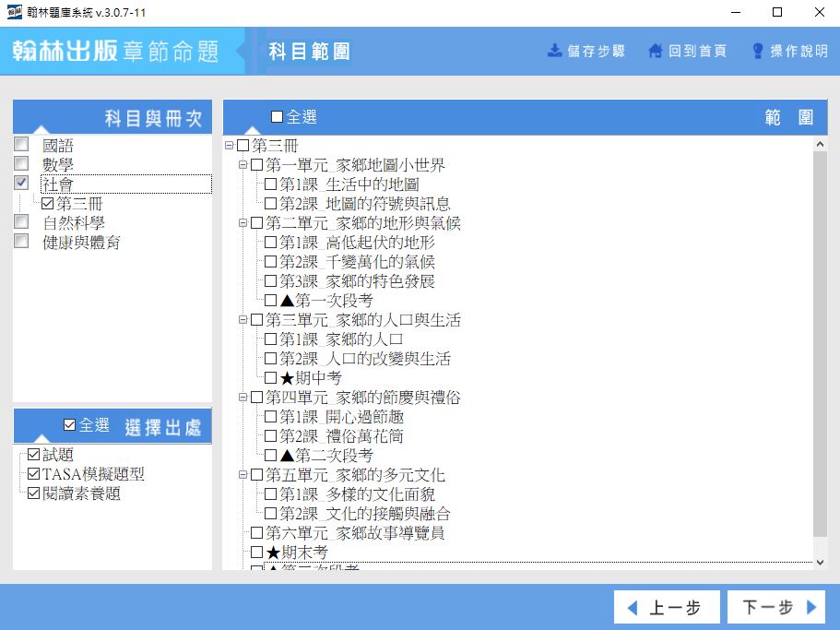Select the ★期中考 exam range item
Screen dimensions: 840x630
[270, 378]
